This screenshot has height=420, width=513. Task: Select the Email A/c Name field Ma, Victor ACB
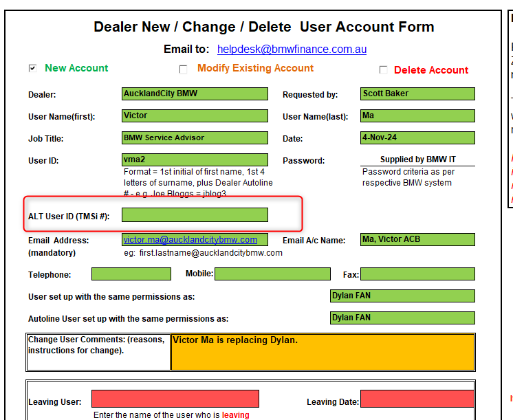[x=417, y=239]
